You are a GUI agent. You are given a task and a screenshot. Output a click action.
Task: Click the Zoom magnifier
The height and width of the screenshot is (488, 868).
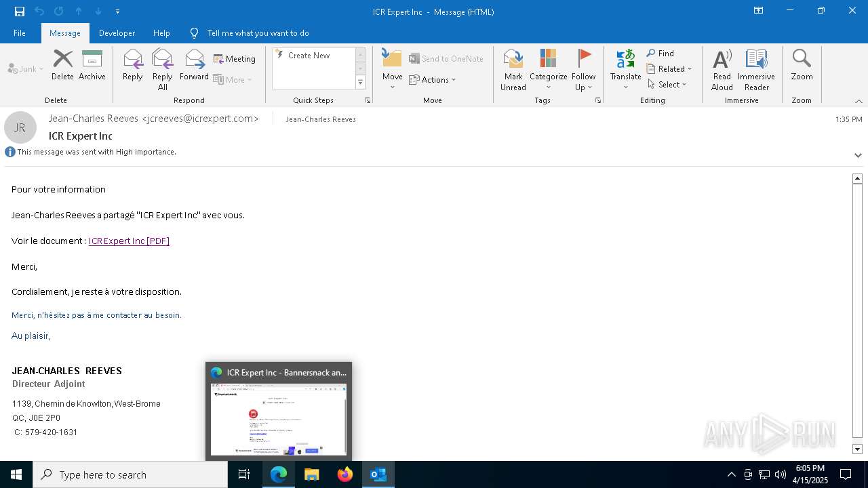pyautogui.click(x=802, y=65)
